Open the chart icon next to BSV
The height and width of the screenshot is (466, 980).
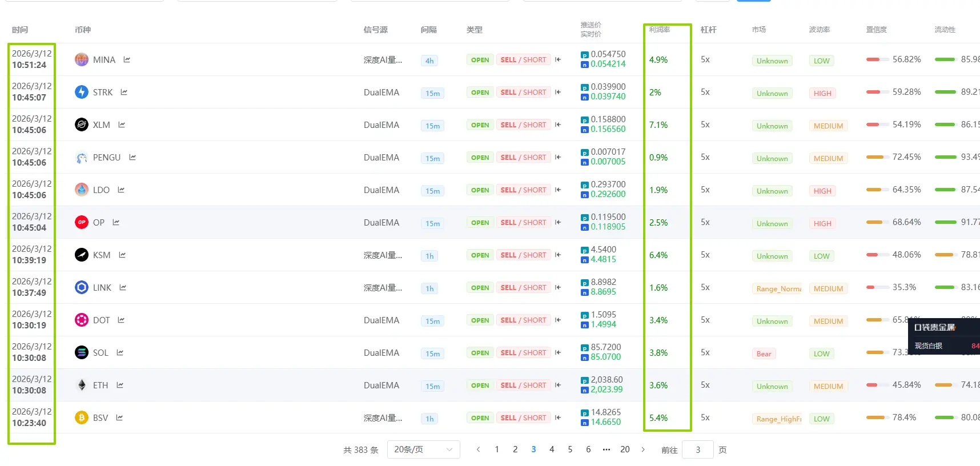[x=119, y=417]
